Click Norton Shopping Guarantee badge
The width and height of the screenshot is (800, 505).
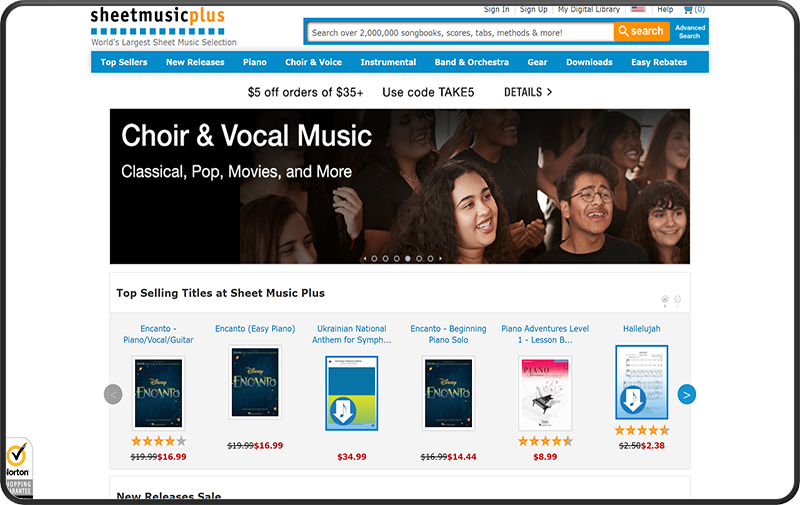18,467
